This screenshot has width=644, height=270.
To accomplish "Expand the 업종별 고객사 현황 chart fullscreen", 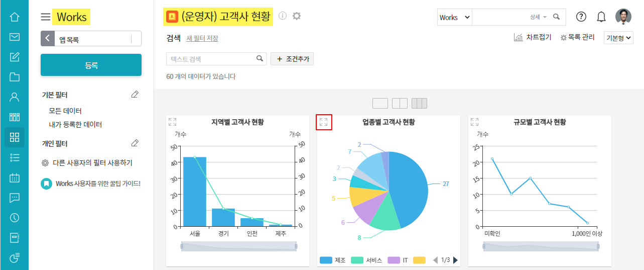I will click(x=324, y=122).
